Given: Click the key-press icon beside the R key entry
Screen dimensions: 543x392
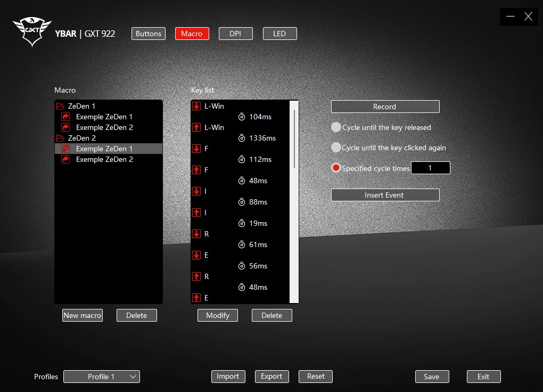Looking at the screenshot, I should point(196,234).
